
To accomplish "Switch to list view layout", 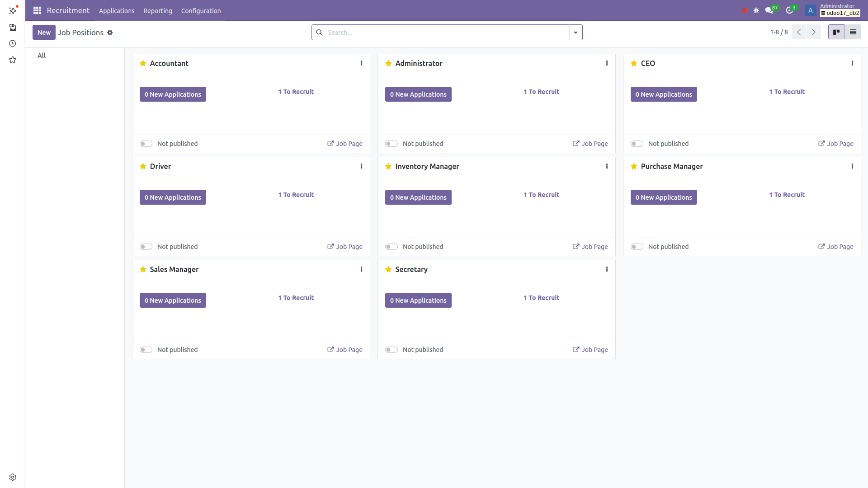I will pyautogui.click(x=854, y=32).
